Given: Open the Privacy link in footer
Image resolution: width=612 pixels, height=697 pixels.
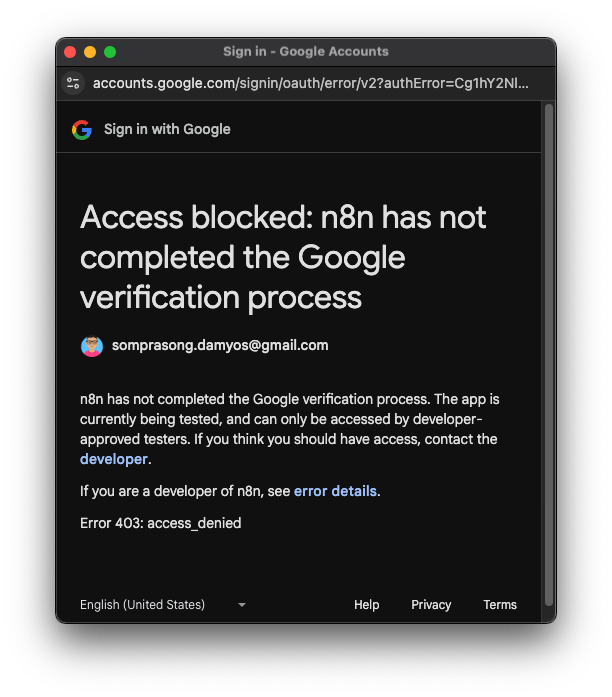Looking at the screenshot, I should (431, 605).
